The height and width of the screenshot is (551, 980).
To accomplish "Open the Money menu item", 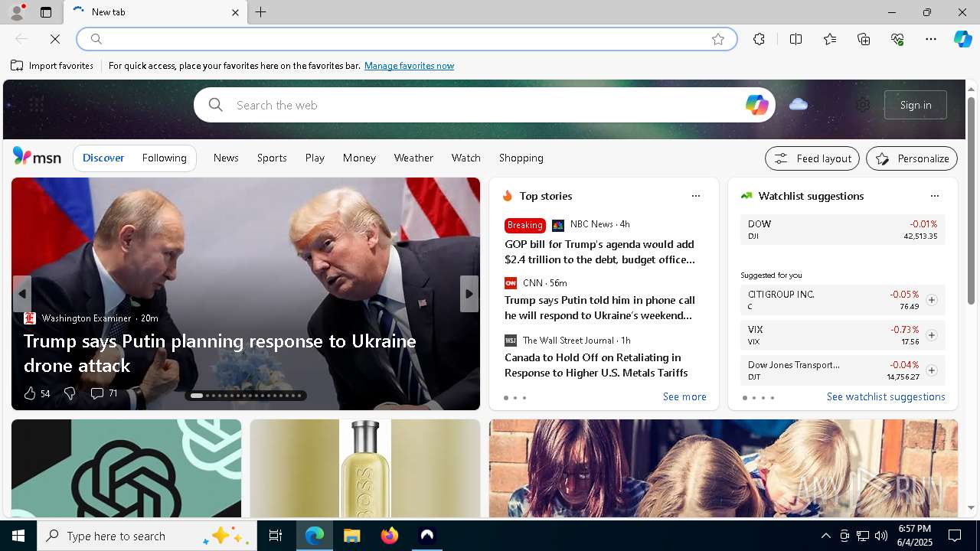I will coord(359,158).
